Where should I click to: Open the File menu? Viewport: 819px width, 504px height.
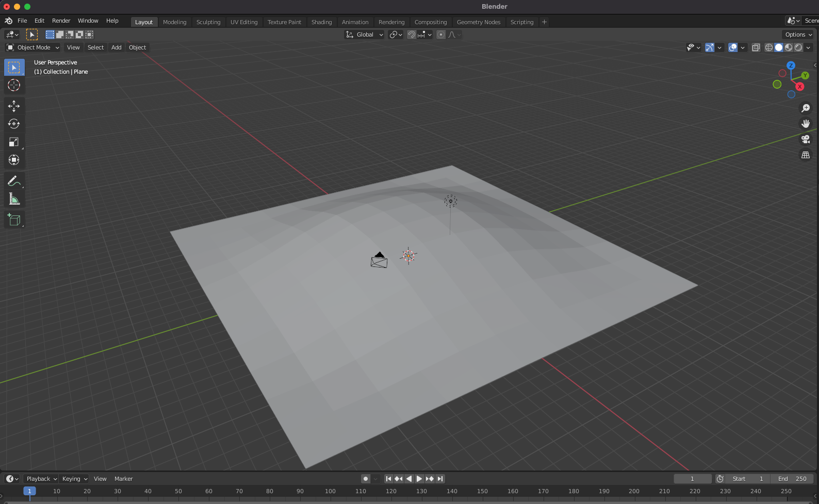[x=22, y=21]
